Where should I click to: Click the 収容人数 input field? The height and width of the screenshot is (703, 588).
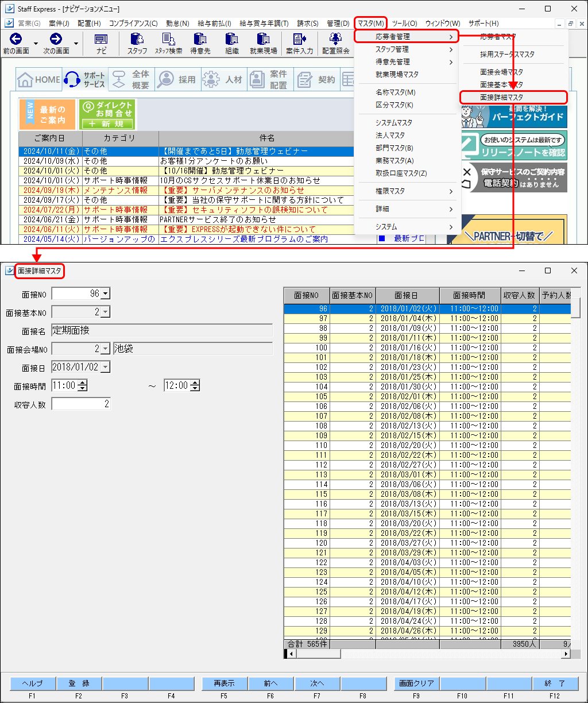82,404
